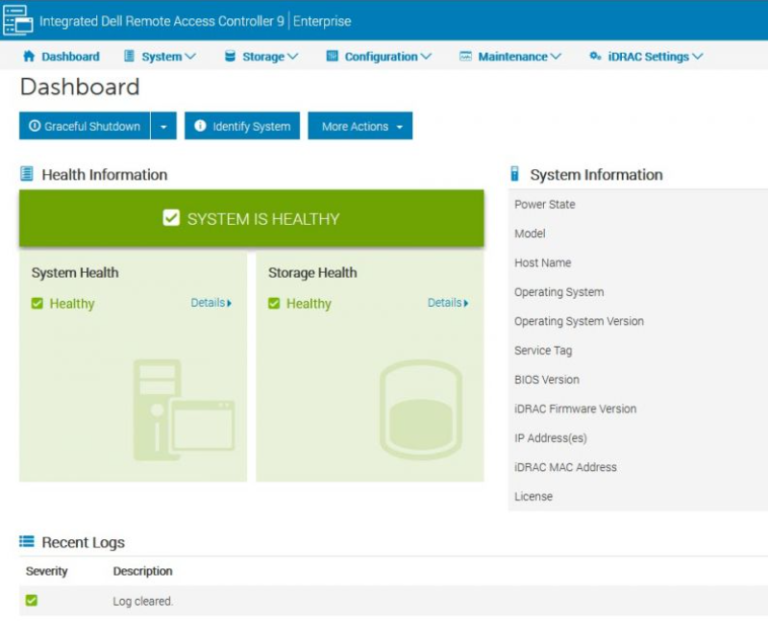Click the Storage Health green check icon
768x644 pixels.
coord(274,304)
